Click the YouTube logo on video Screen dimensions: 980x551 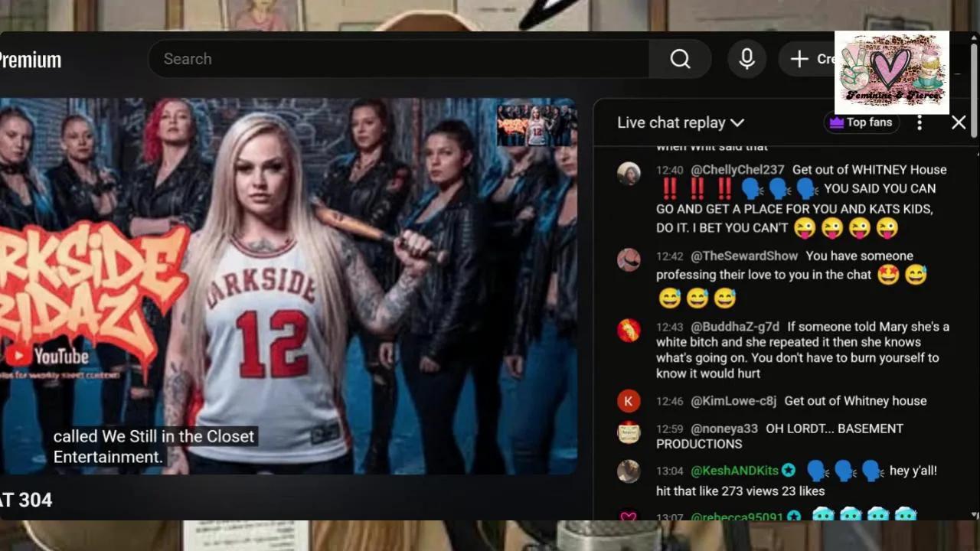[47, 357]
